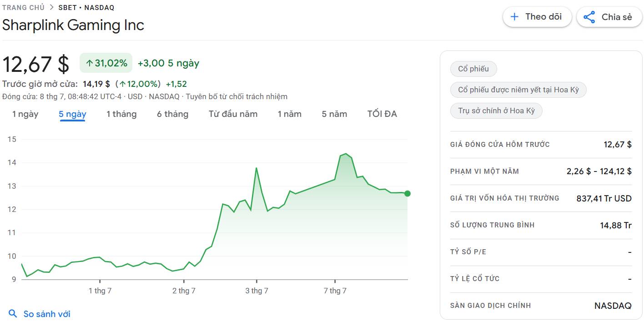Click the 2 thg 7 date label on chart axis
Viewport: 644px width, 322px height.
(x=184, y=291)
